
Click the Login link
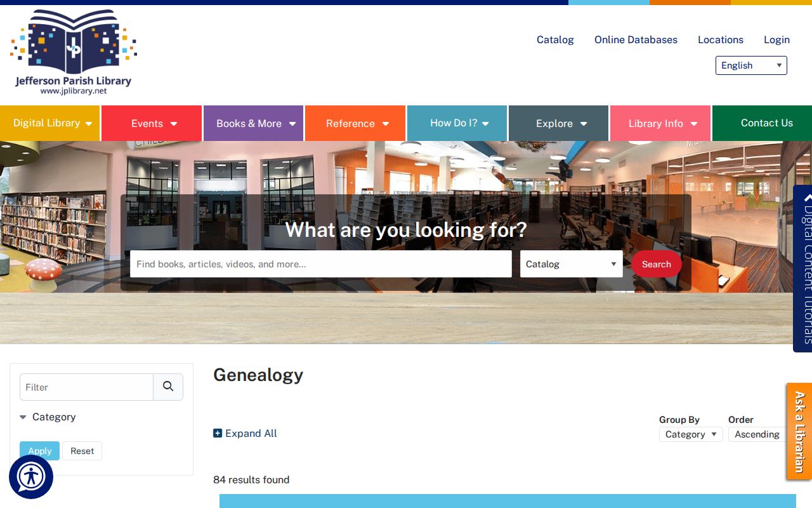pos(776,39)
